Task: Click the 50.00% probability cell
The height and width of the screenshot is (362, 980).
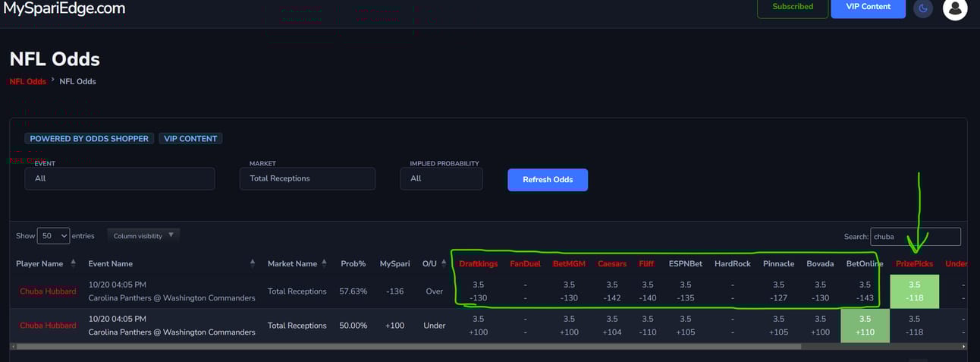Action: [353, 326]
